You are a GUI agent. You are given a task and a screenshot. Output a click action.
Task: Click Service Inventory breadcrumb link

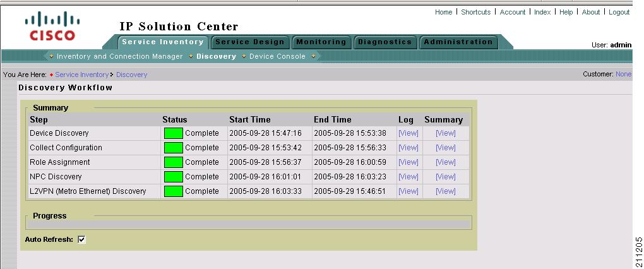[81, 75]
